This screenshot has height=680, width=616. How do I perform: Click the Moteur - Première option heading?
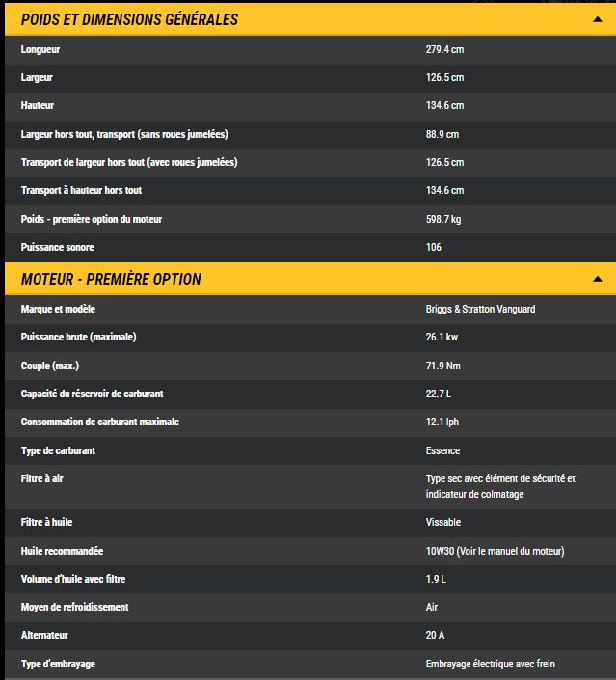point(111,279)
